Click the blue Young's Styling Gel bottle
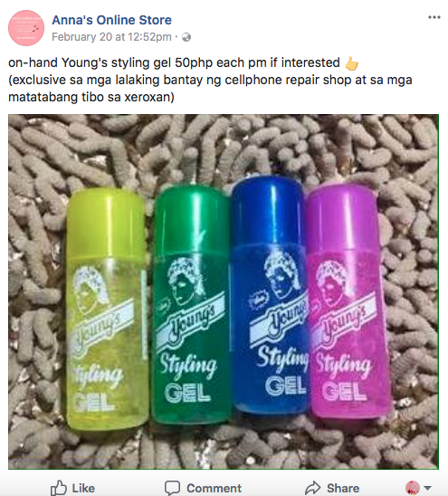Viewport: 448px width, 496px height. click(x=269, y=295)
